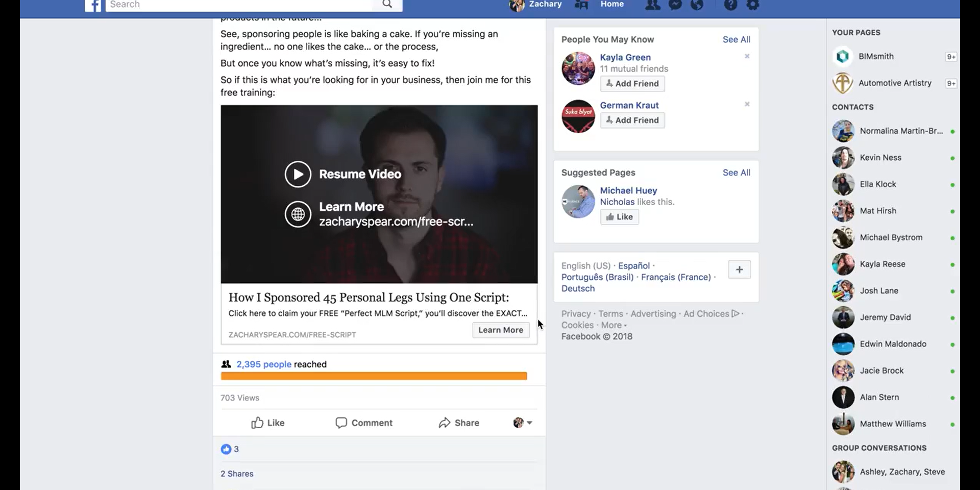Expand the More footer dropdown
Screen dimensions: 980x490
click(x=614, y=325)
